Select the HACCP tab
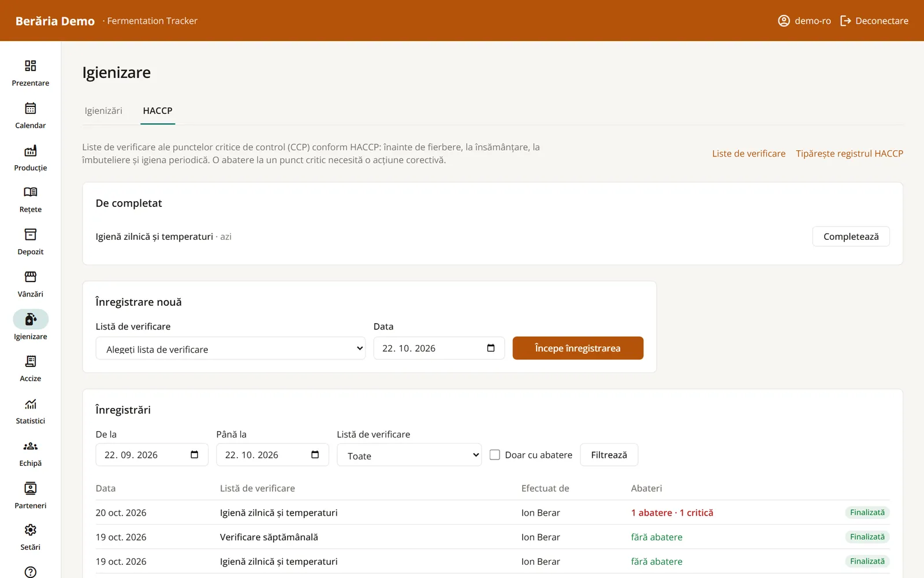 coord(158,111)
